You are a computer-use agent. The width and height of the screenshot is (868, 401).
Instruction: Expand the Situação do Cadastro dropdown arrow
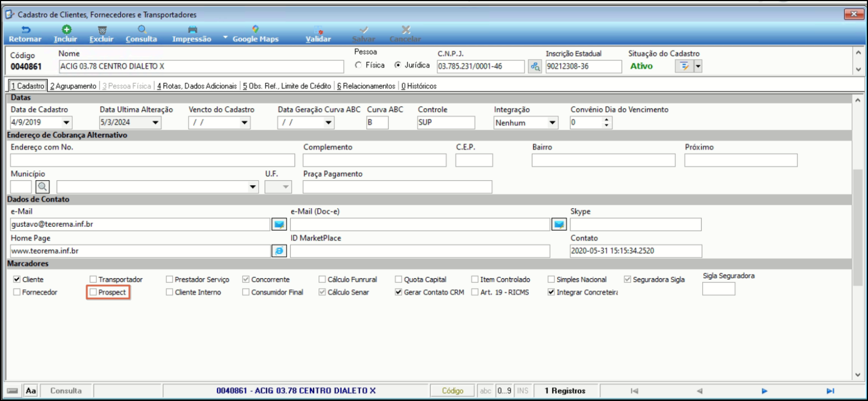[698, 66]
